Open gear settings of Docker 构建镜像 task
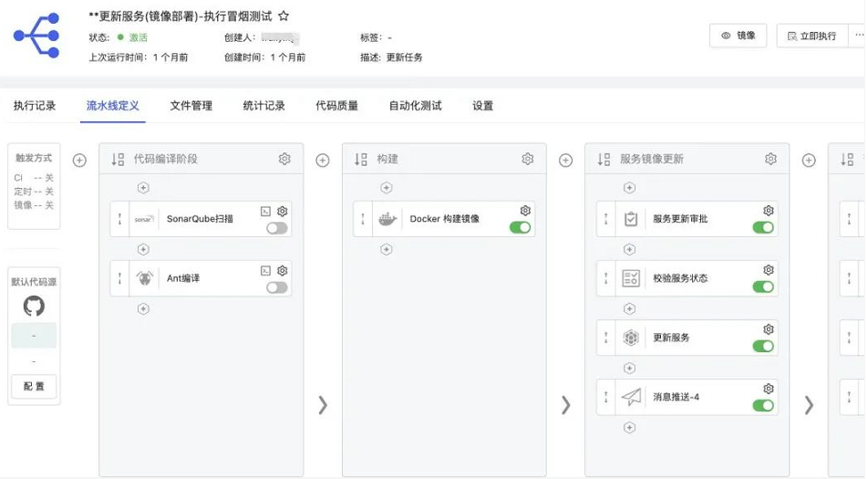The height and width of the screenshot is (479, 868). (525, 211)
